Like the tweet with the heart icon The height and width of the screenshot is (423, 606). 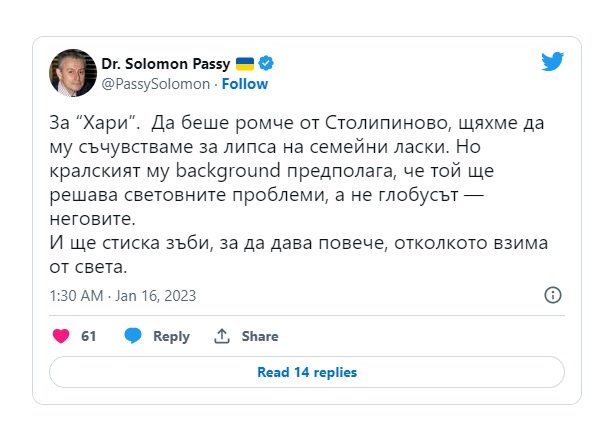[61, 336]
